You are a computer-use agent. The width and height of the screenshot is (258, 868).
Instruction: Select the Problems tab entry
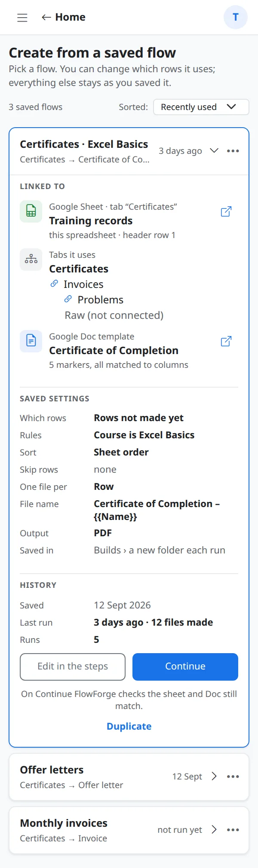[x=101, y=300]
